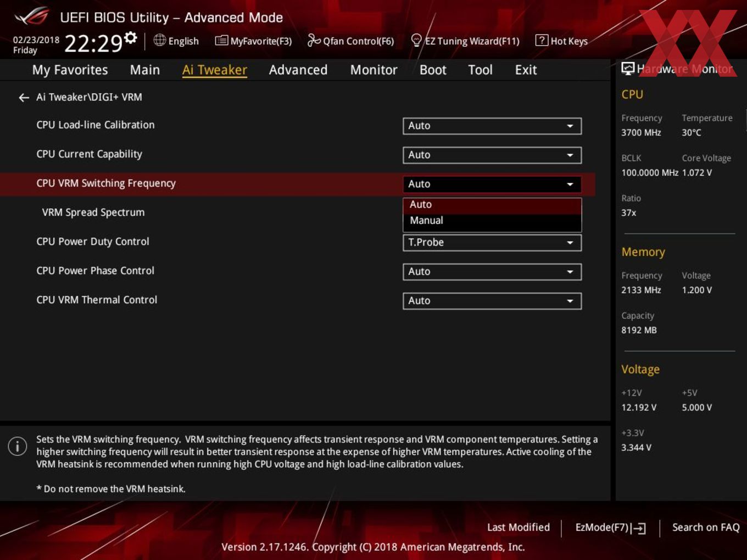Click Last Modified button
747x560 pixels.
coord(519,527)
